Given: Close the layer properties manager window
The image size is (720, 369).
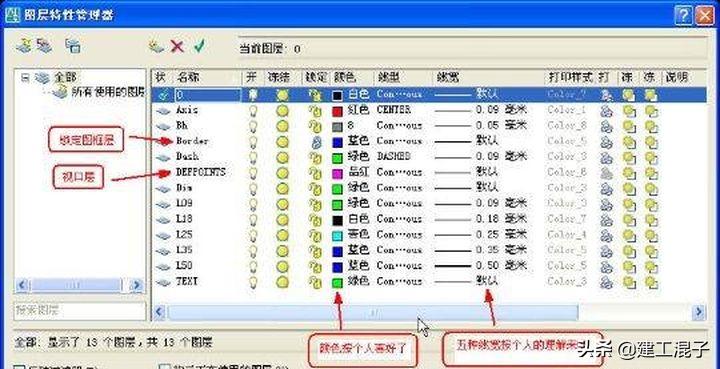Looking at the screenshot, I should [704, 17].
